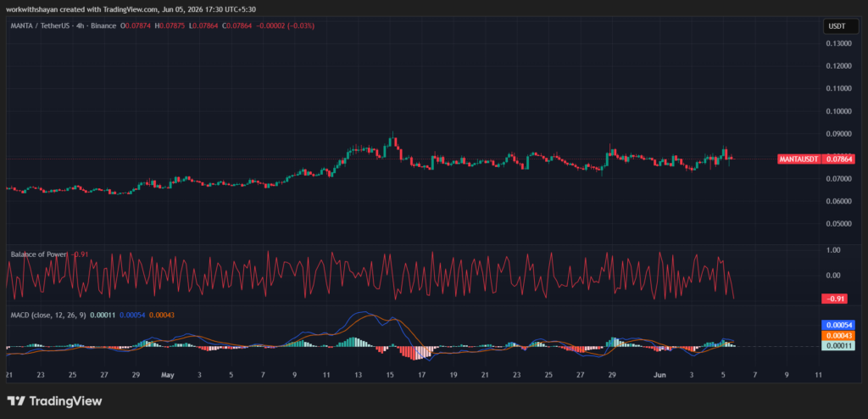The height and width of the screenshot is (419, 868).
Task: Click the 19 date label on time axis
Action: [x=453, y=375]
